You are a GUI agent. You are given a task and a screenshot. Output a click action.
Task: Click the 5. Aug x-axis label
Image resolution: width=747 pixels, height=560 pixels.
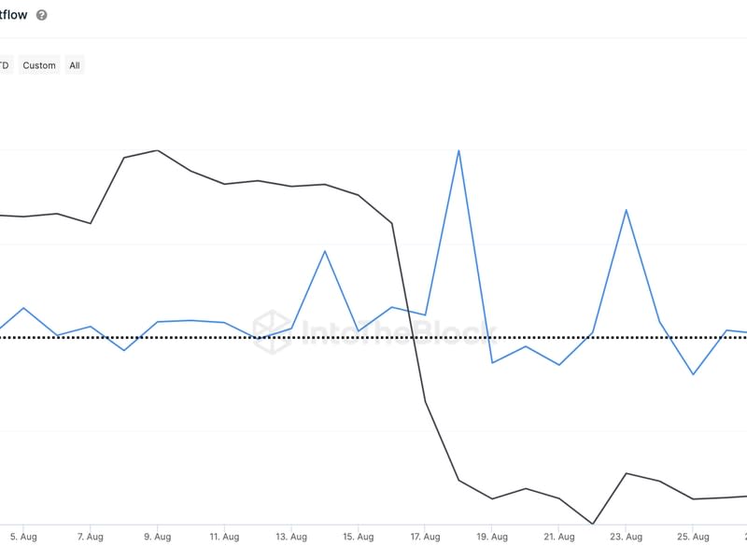(23, 537)
